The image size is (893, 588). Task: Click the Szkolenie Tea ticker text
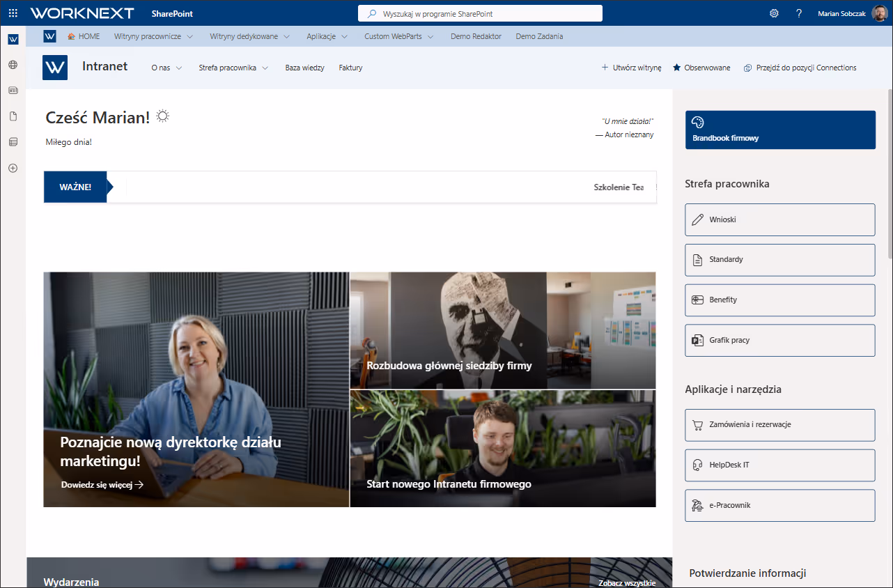coord(619,187)
